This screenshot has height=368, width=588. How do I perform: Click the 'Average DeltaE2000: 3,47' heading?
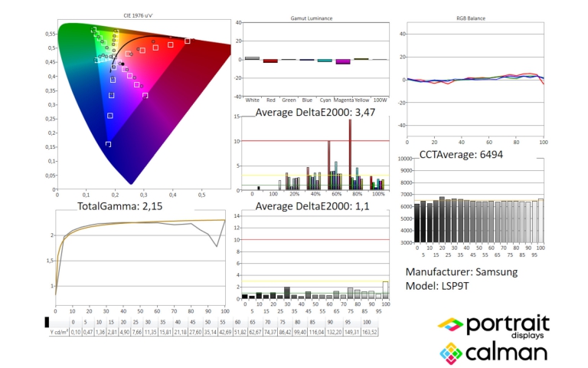click(315, 112)
